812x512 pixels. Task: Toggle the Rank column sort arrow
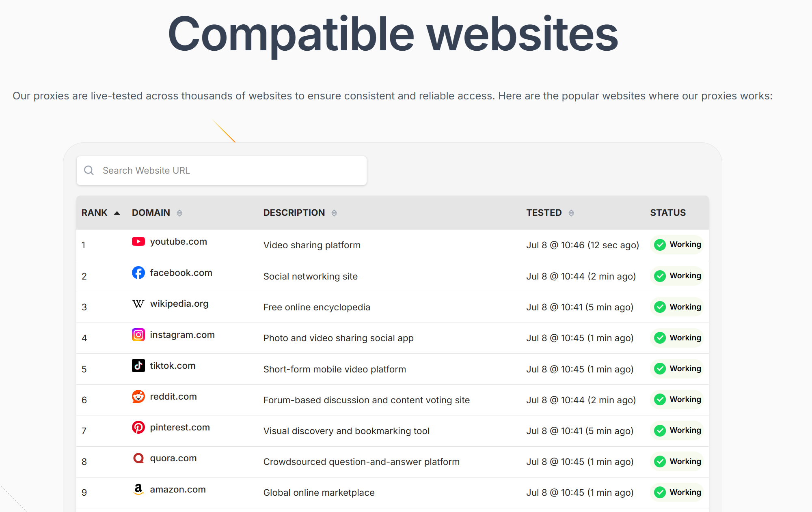[117, 213]
